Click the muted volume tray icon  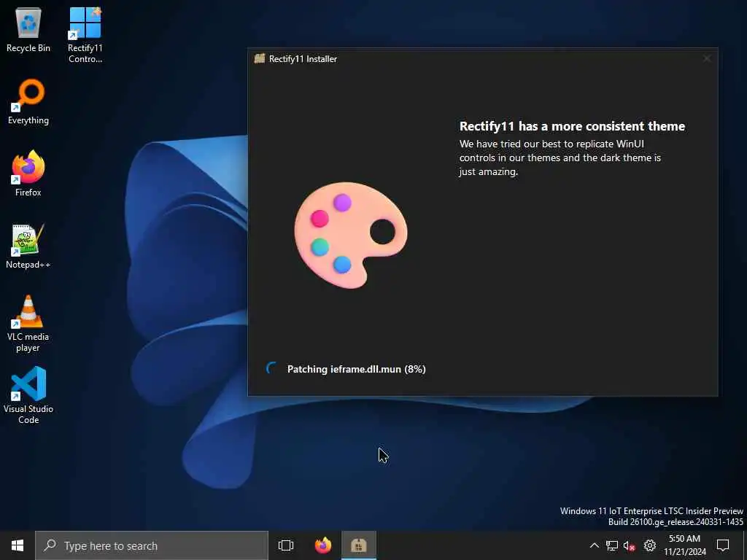tap(630, 545)
